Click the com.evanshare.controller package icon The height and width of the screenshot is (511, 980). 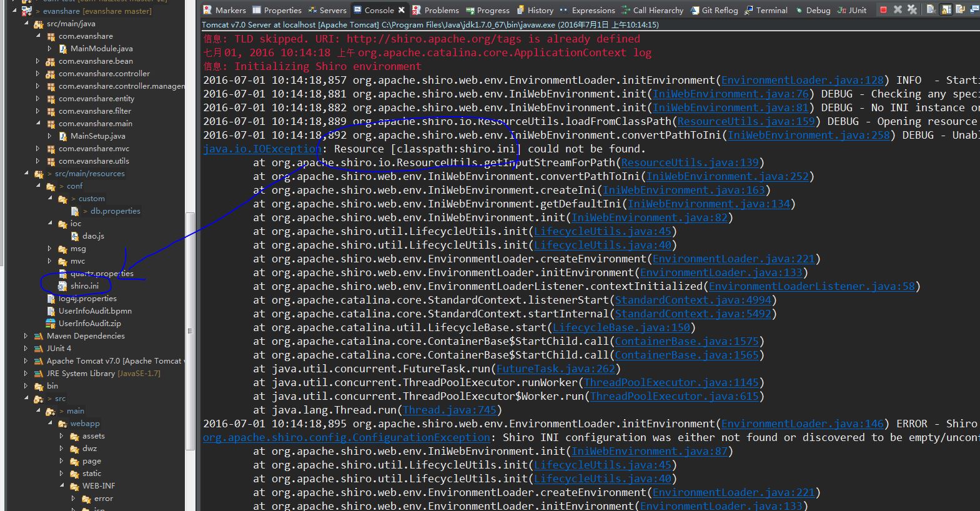(x=51, y=74)
